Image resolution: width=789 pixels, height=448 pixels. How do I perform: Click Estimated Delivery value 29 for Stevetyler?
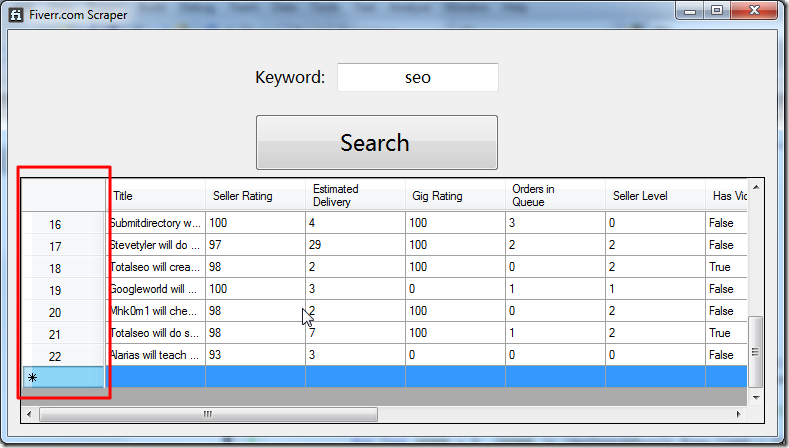pos(355,245)
